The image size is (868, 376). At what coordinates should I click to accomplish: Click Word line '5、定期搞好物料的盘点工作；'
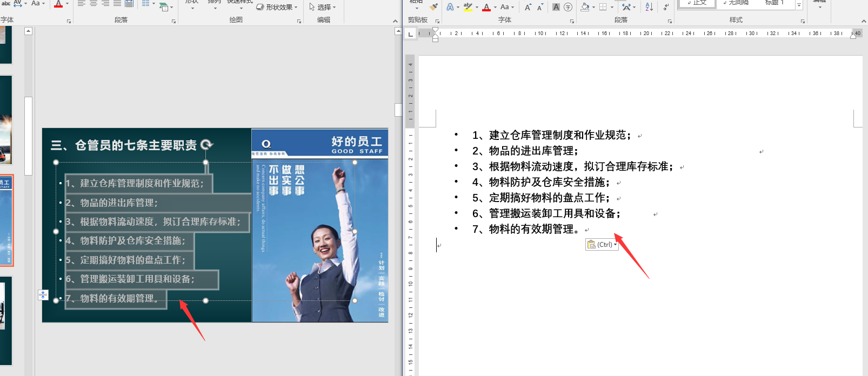(541, 198)
